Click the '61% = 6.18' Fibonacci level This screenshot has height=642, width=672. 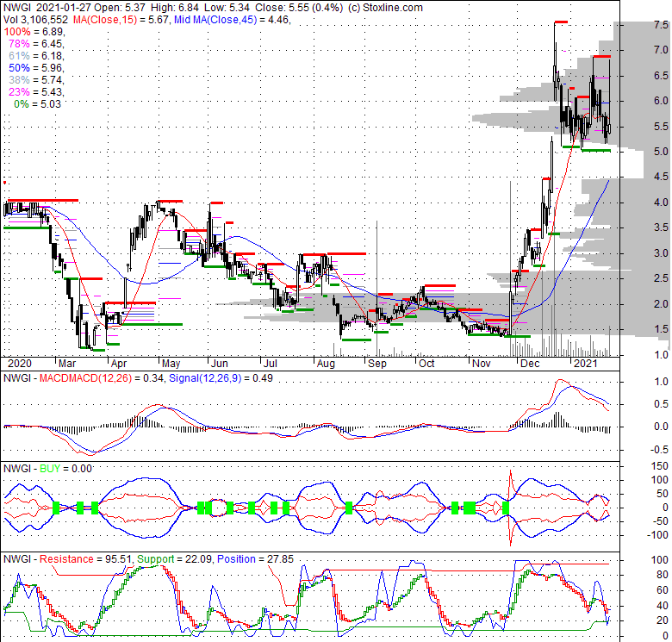click(x=36, y=56)
